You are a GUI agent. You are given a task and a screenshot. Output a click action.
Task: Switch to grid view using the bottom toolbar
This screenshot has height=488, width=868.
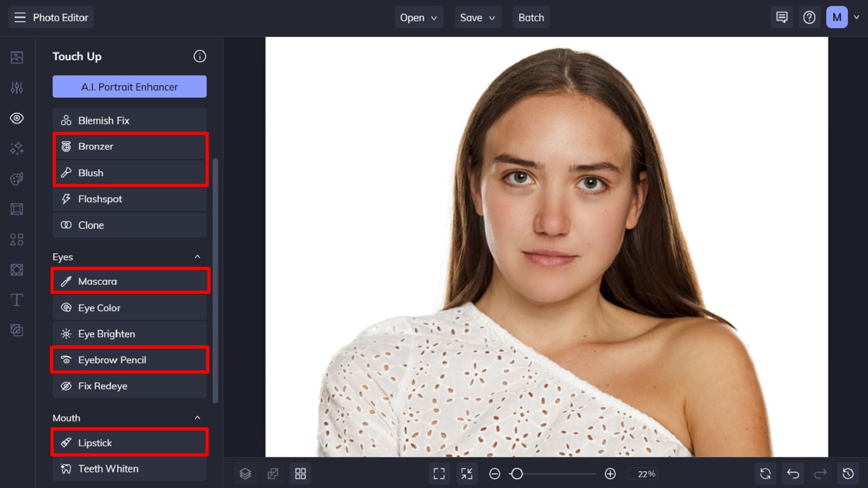click(301, 473)
